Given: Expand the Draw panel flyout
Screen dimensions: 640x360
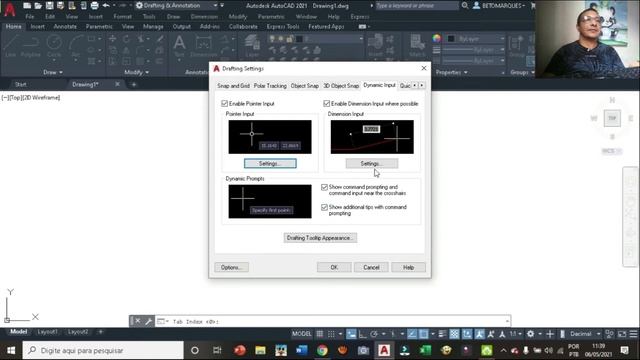Looking at the screenshot, I should click(x=53, y=72).
